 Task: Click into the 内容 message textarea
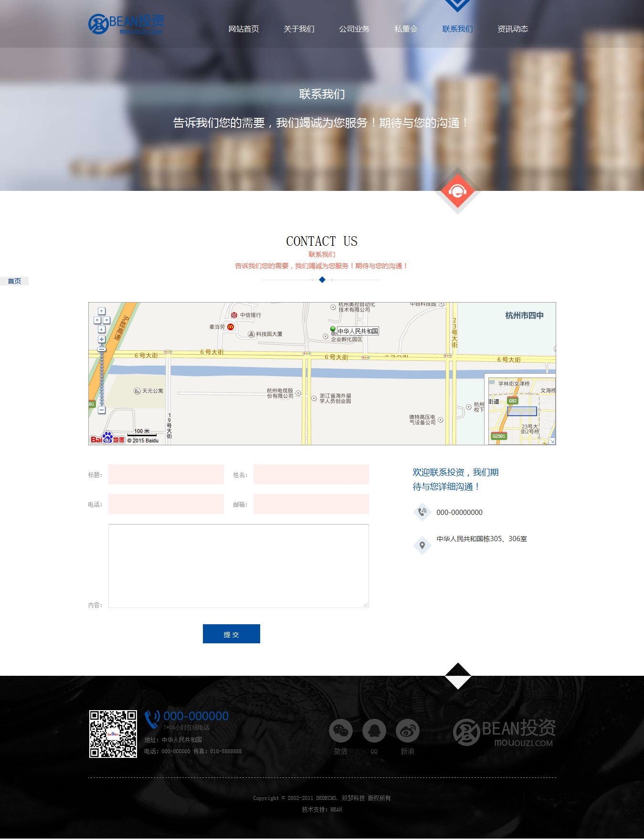(x=238, y=566)
